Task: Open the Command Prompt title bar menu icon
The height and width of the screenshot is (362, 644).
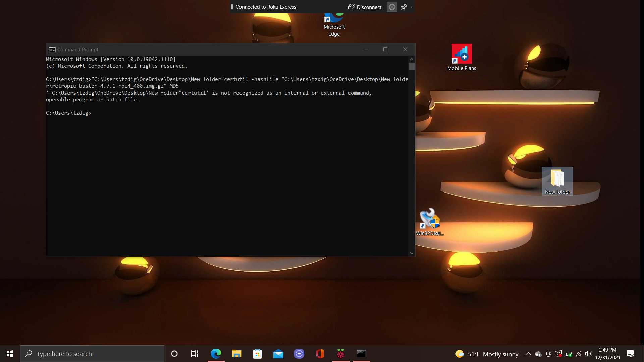Action: [x=52, y=50]
